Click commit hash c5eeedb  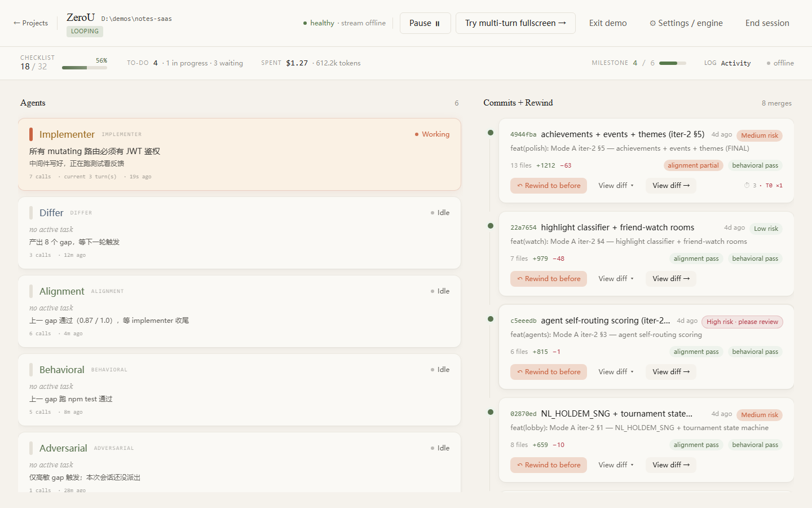click(523, 321)
